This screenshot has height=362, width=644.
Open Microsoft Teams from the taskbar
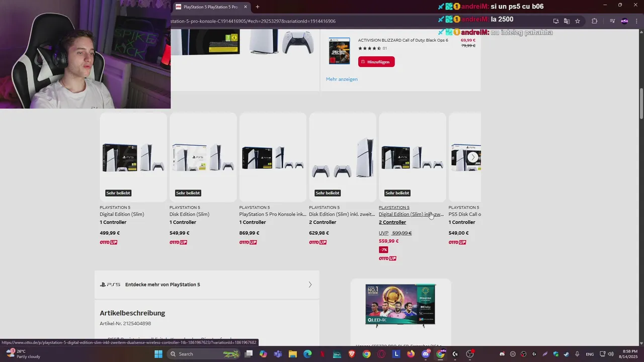pos(278,354)
